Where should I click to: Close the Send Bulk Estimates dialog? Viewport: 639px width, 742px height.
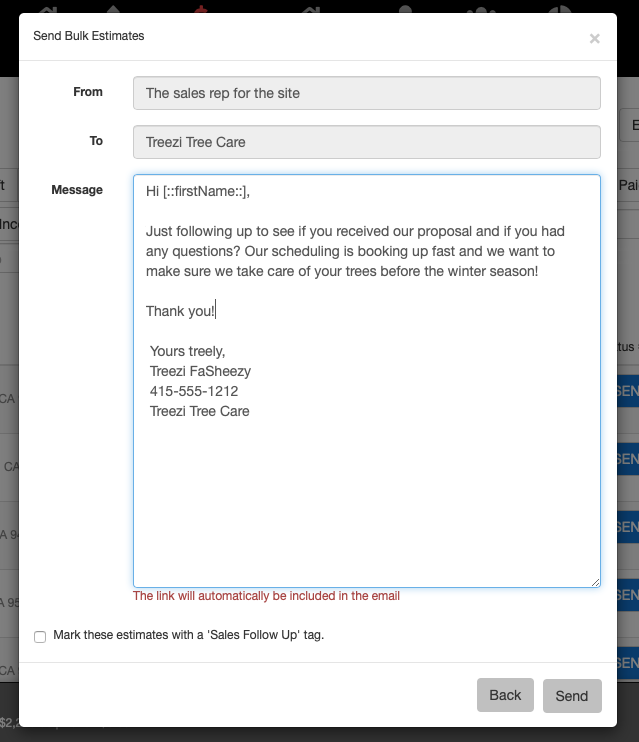click(594, 39)
